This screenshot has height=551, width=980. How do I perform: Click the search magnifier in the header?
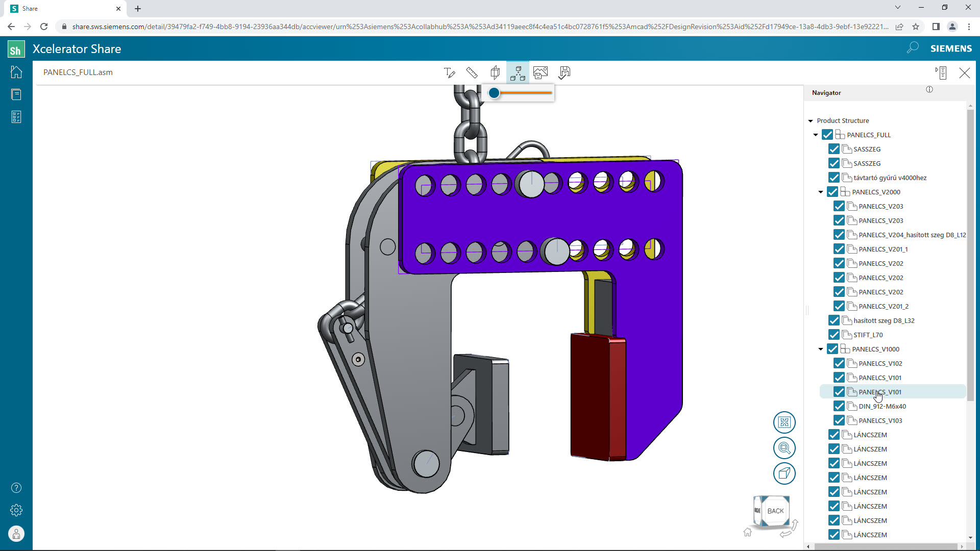point(913,48)
